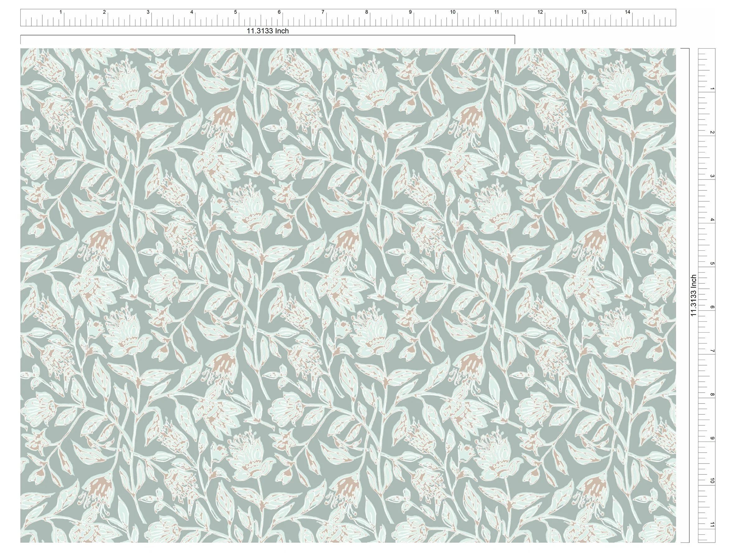Select the 2 mark on right ruler
This screenshot has height=560, width=747.
(x=712, y=132)
